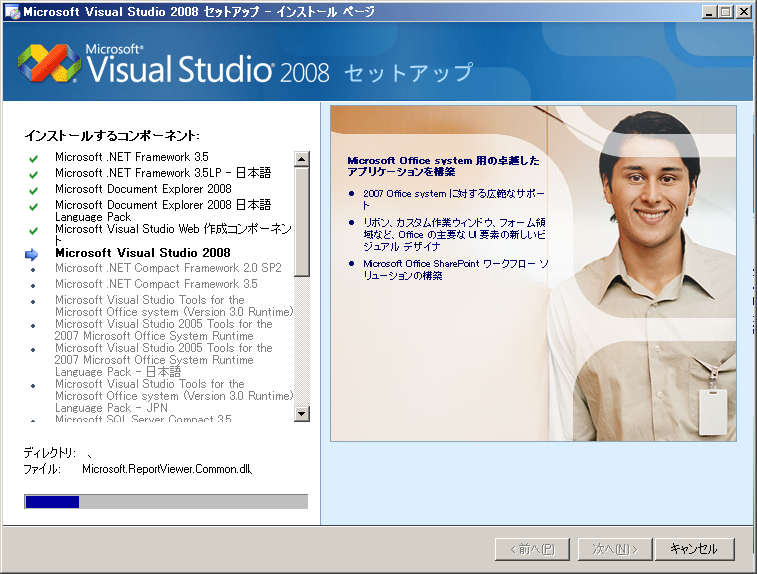This screenshot has width=757, height=574.
Task: Click bullet beside .NET Compact Framework 2.0 SP2
Action: (x=33, y=269)
